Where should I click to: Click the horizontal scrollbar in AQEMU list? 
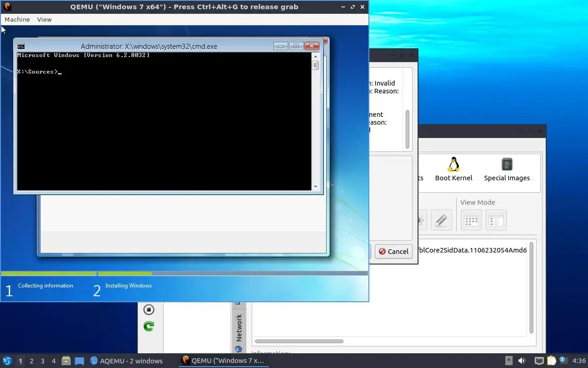(x=299, y=341)
